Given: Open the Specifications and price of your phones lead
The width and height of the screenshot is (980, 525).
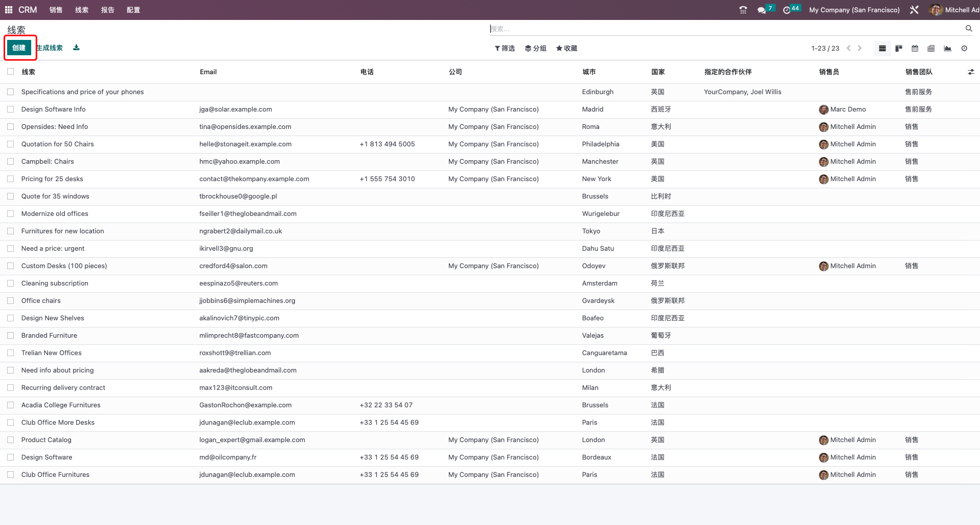Looking at the screenshot, I should 82,92.
